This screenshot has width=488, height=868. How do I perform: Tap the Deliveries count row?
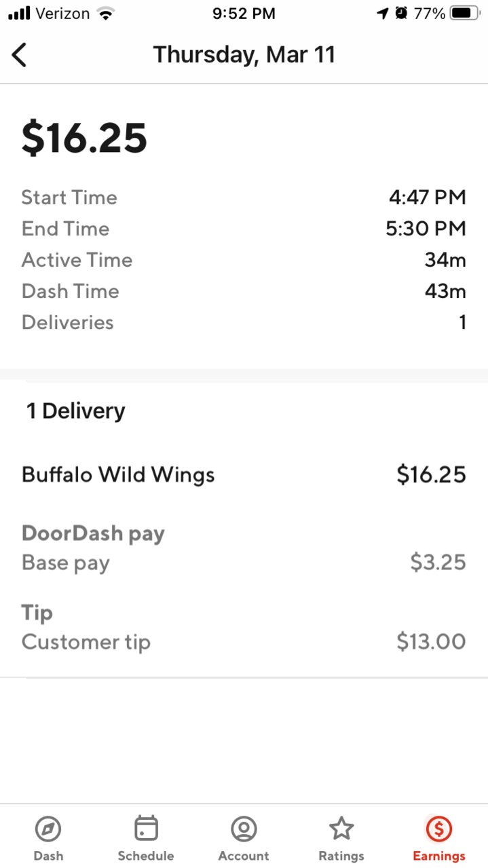coord(244,322)
